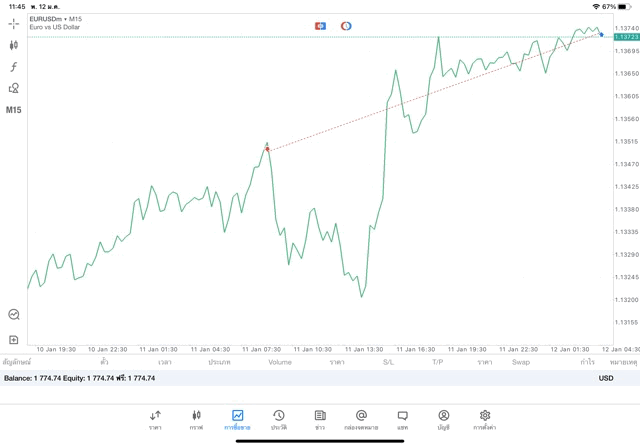Open the chart type candlestick icon

pyautogui.click(x=14, y=45)
